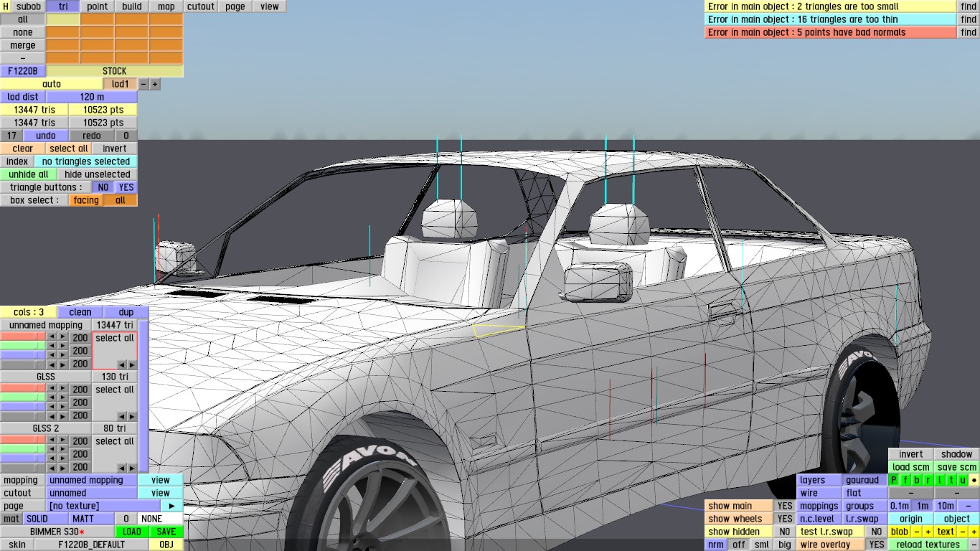Image resolution: width=980 pixels, height=551 pixels.
Task: Click the minus button right of blob
Action: click(x=917, y=532)
